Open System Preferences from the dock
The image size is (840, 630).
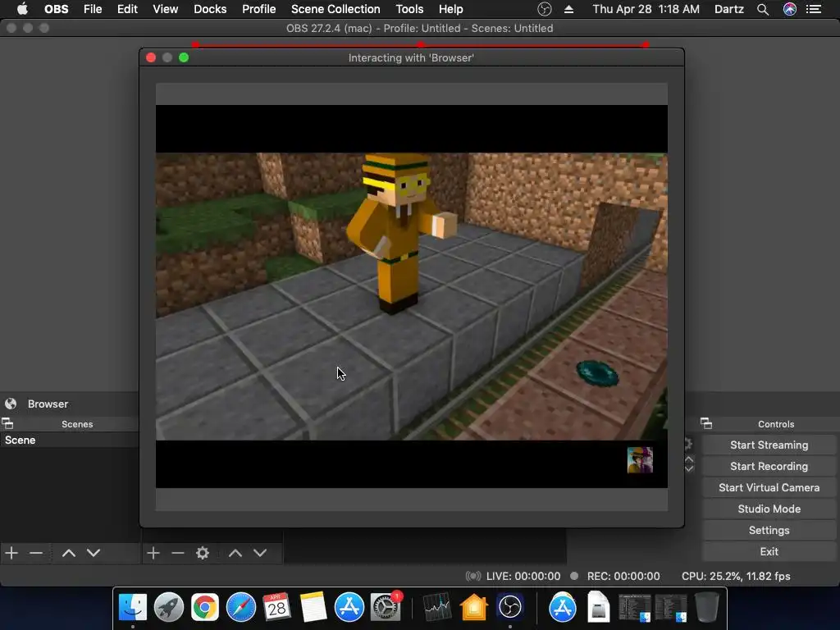click(x=385, y=607)
